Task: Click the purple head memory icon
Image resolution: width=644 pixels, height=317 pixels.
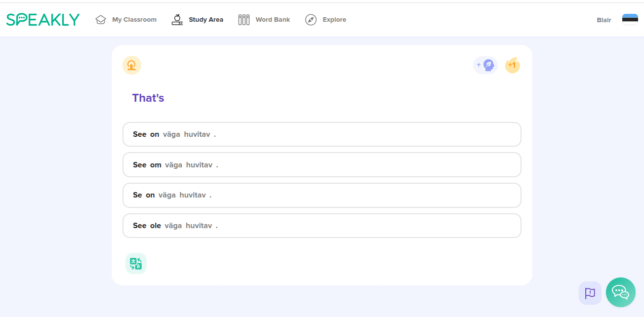Action: point(485,65)
